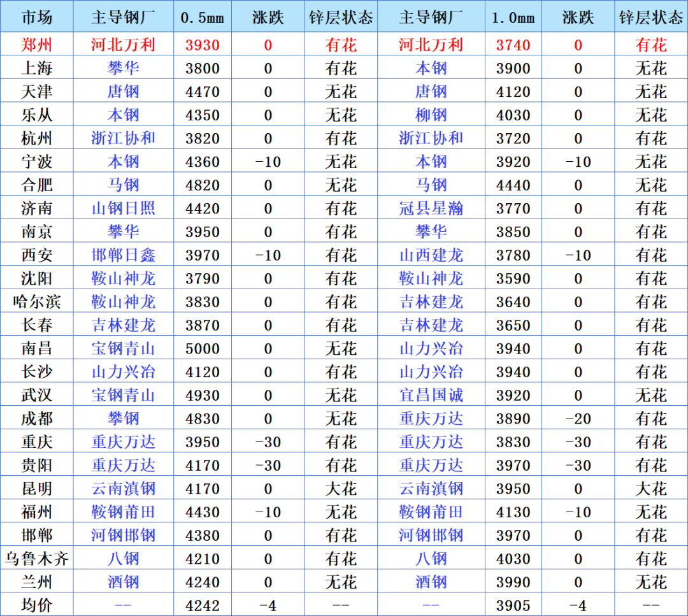Select the 0.5mm column header

(203, 18)
